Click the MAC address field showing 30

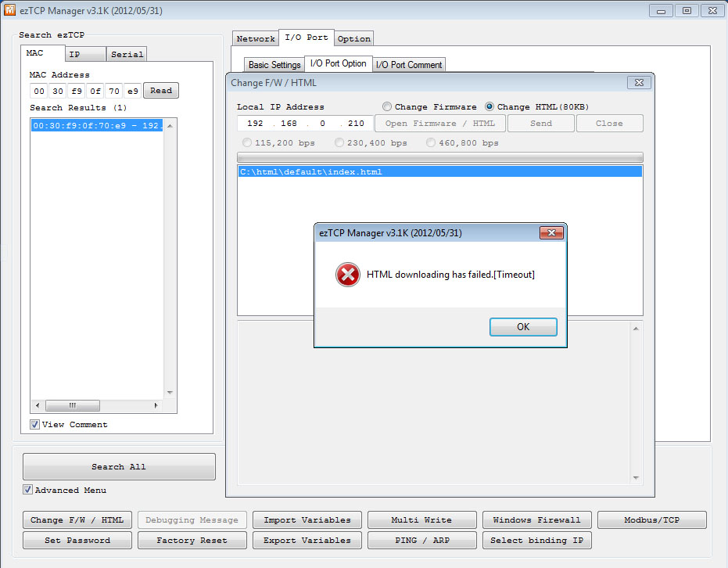pos(58,91)
